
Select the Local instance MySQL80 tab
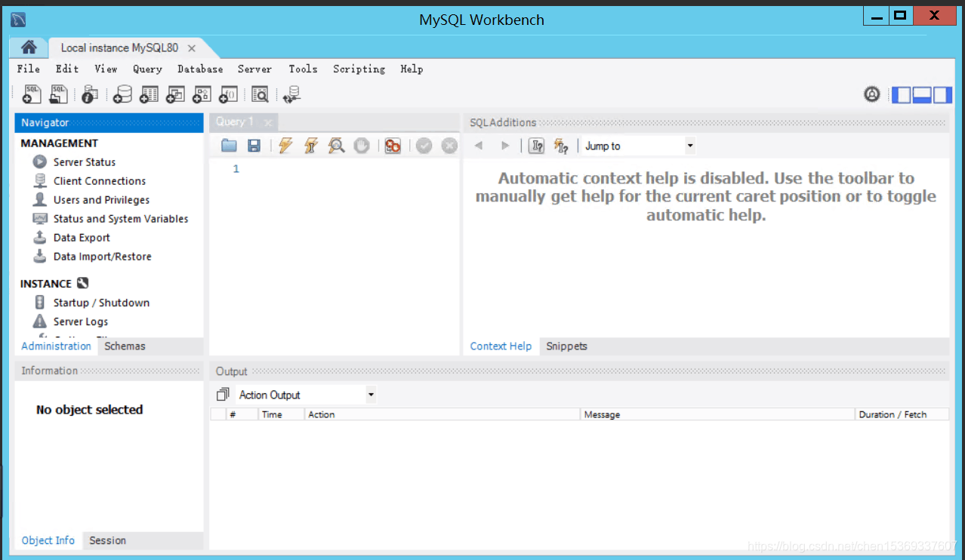(x=119, y=48)
